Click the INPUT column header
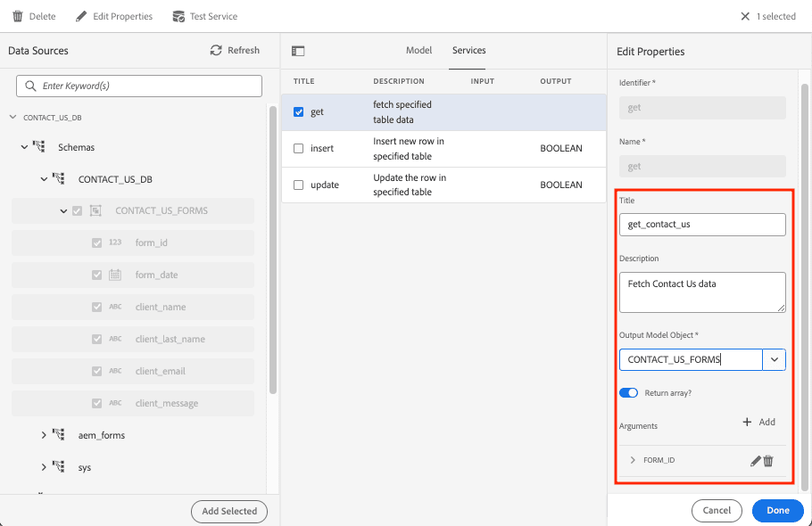Image resolution: width=812 pixels, height=526 pixels. click(482, 81)
